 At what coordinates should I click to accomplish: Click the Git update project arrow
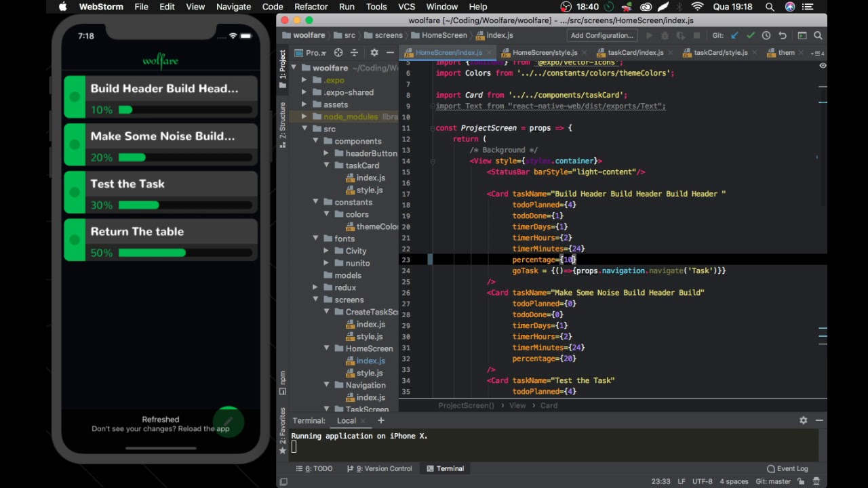734,35
